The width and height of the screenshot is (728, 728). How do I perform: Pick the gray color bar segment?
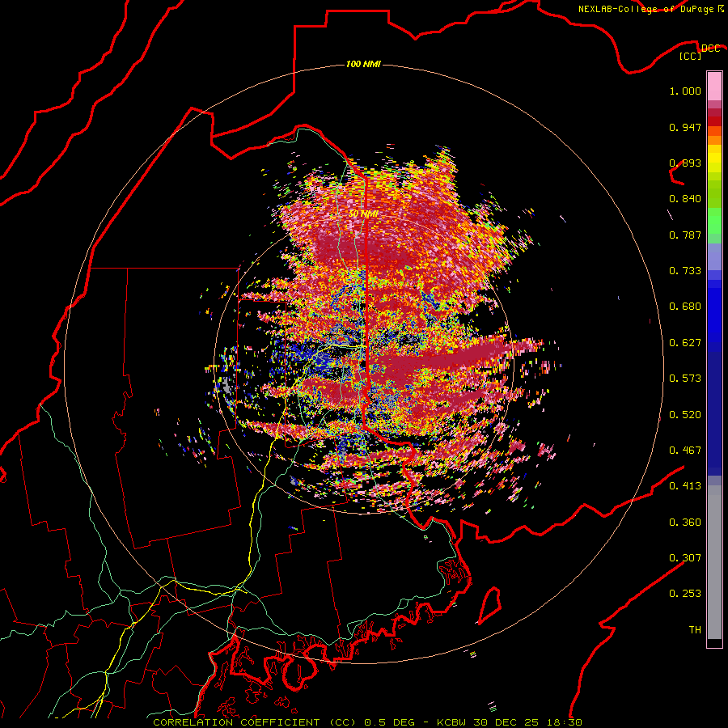coord(714,562)
